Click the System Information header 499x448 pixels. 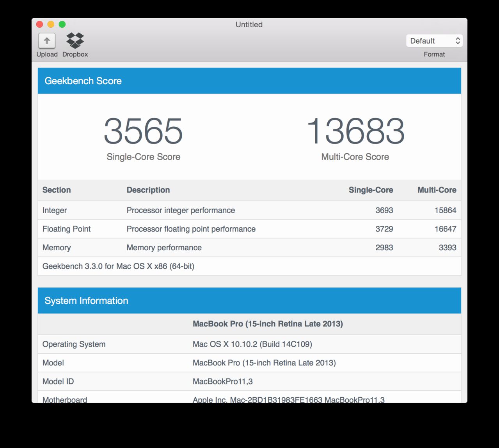(x=86, y=301)
